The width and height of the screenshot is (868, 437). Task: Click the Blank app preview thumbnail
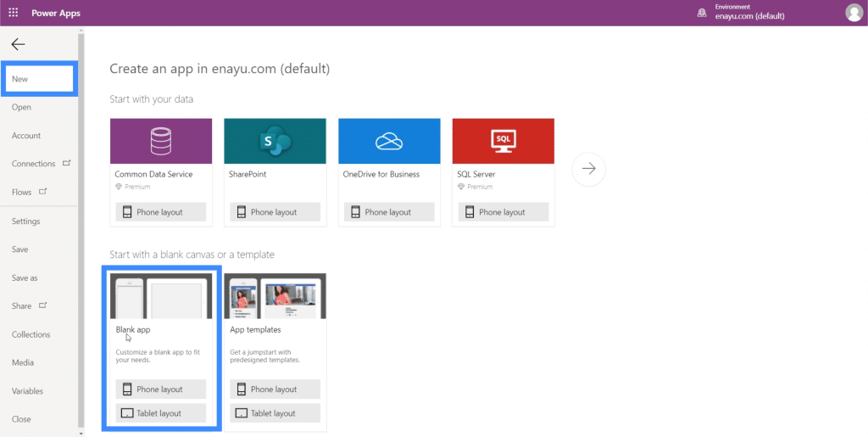click(x=161, y=296)
